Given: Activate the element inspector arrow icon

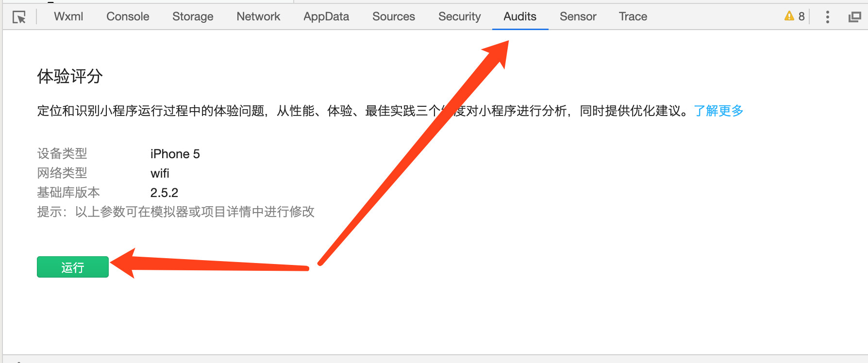Looking at the screenshot, I should tap(19, 17).
